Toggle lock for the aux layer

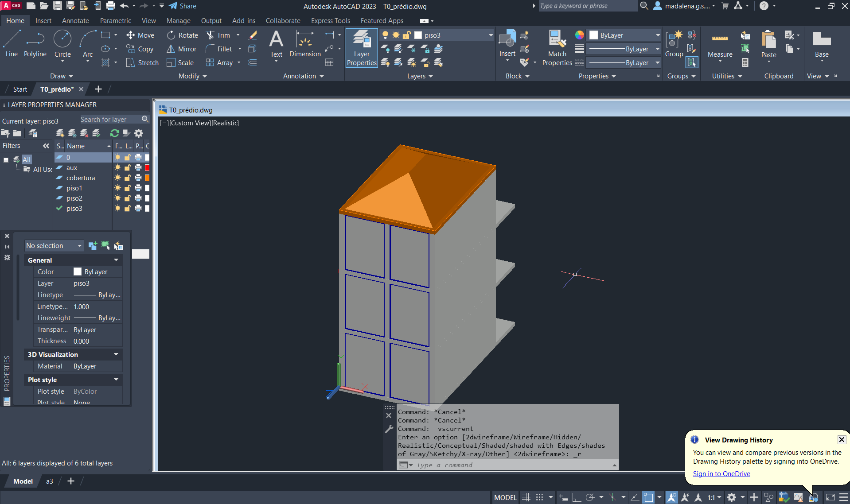128,168
